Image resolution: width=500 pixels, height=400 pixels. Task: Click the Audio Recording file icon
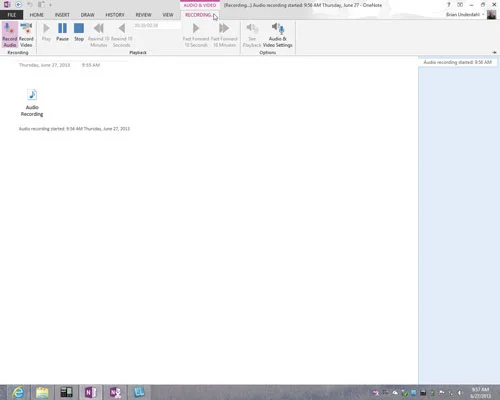coord(32,103)
